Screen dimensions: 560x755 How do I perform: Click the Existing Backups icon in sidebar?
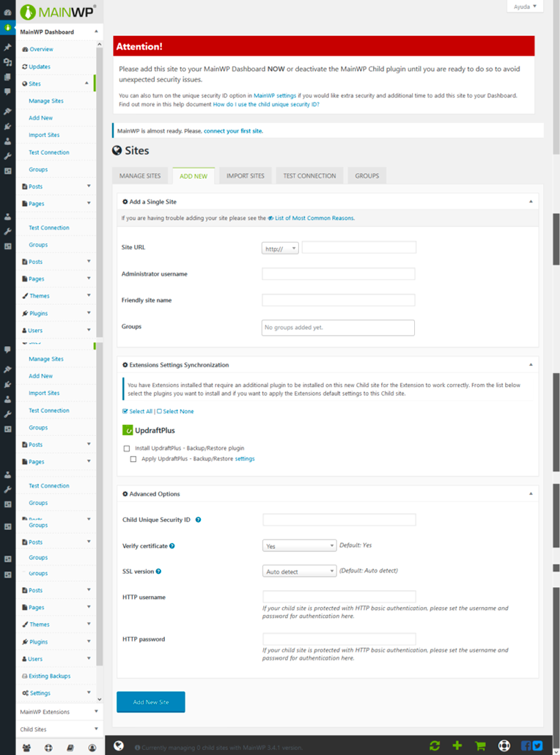click(x=25, y=676)
